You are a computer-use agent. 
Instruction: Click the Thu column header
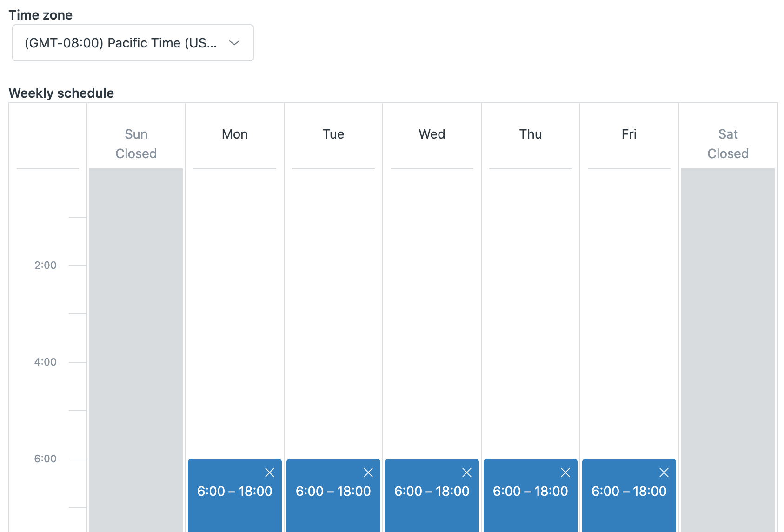(530, 134)
